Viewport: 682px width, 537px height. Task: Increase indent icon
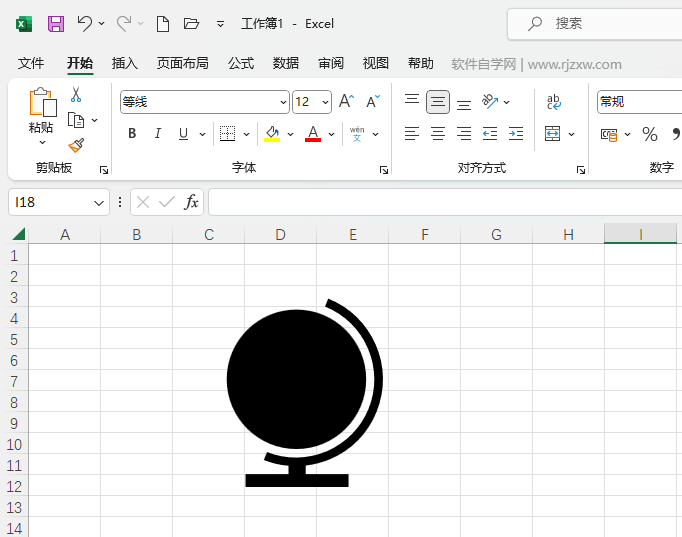(x=516, y=134)
